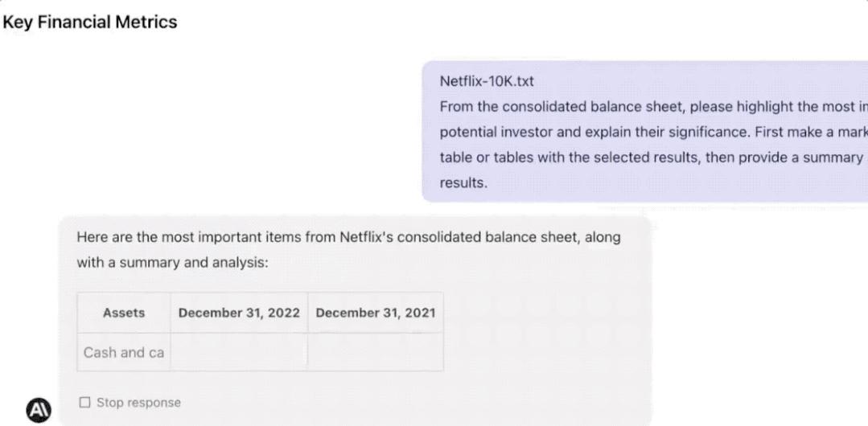Click the Anthropic logo avatar

point(38,410)
